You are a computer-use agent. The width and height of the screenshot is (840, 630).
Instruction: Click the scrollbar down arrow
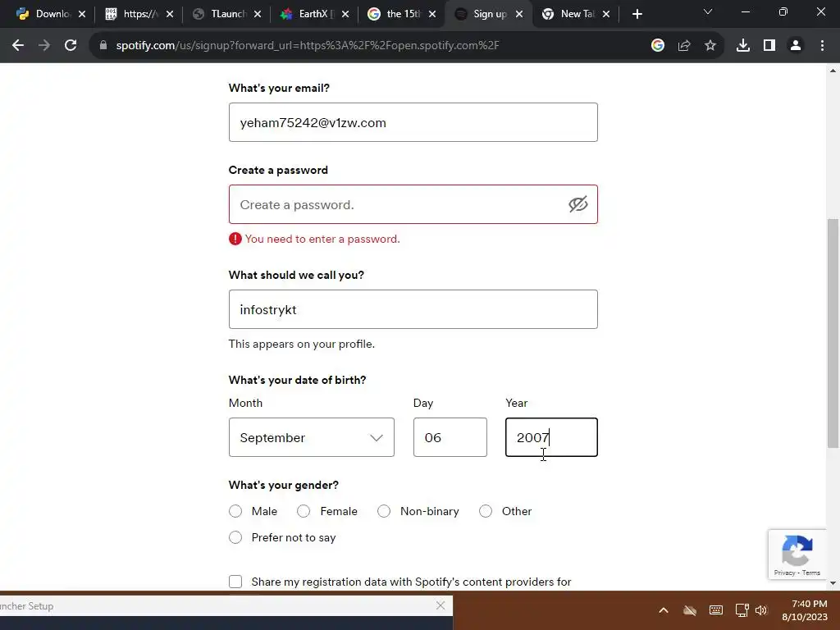click(833, 583)
